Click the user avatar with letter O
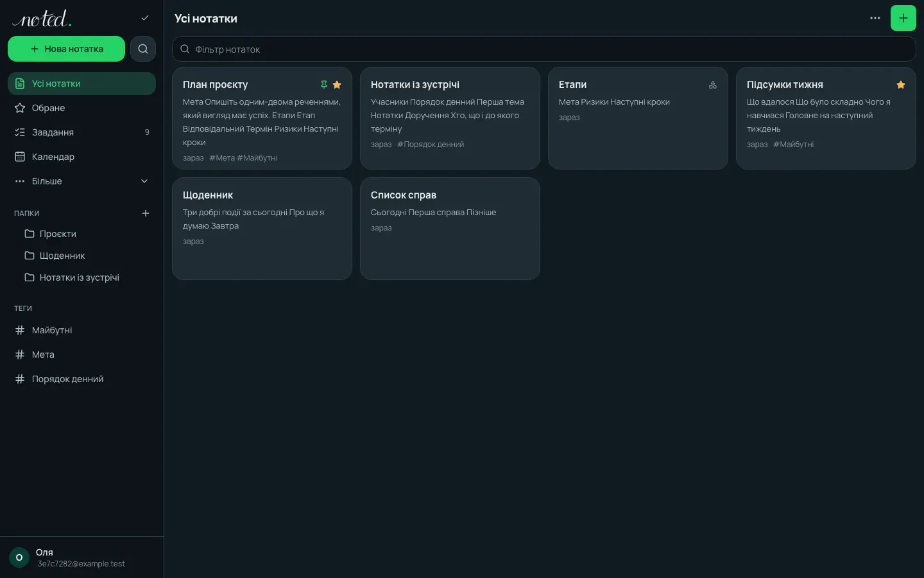Screen dimensions: 924x578 (19, 557)
